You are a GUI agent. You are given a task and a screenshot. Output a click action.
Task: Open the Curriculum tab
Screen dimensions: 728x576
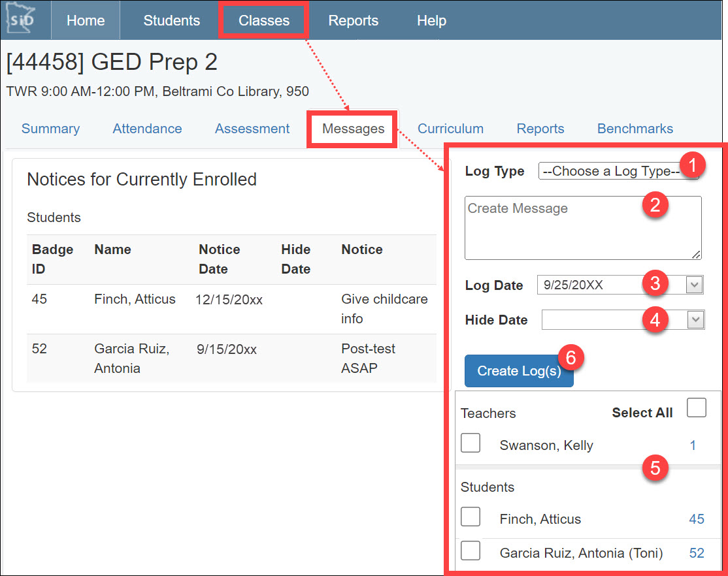pyautogui.click(x=450, y=129)
